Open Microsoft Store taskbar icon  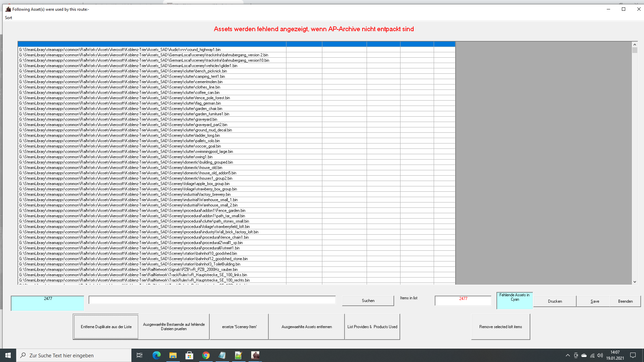pyautogui.click(x=190, y=355)
